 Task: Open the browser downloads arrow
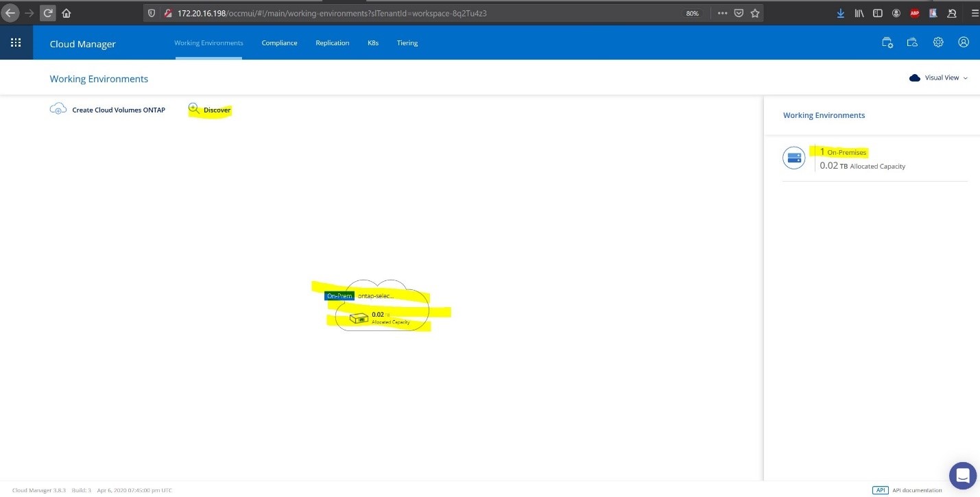pos(841,13)
